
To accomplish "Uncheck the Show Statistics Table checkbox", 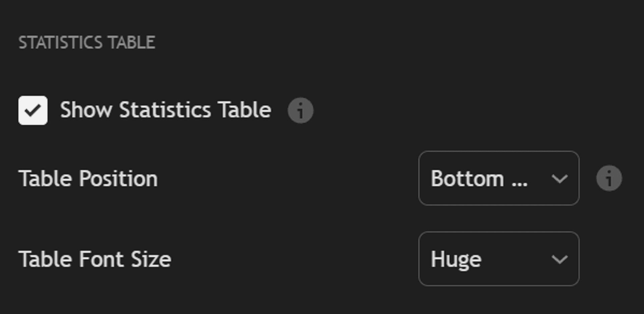I will (x=33, y=110).
